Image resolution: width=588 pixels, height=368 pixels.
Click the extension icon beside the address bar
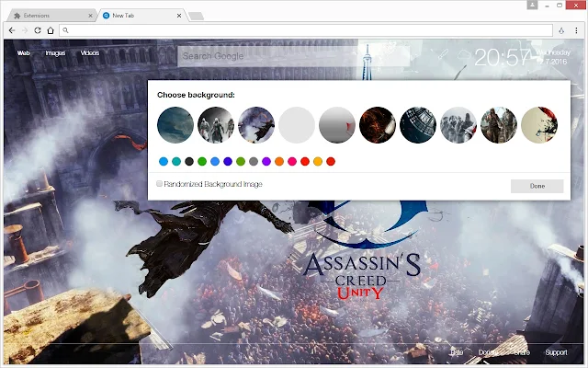[x=561, y=30]
